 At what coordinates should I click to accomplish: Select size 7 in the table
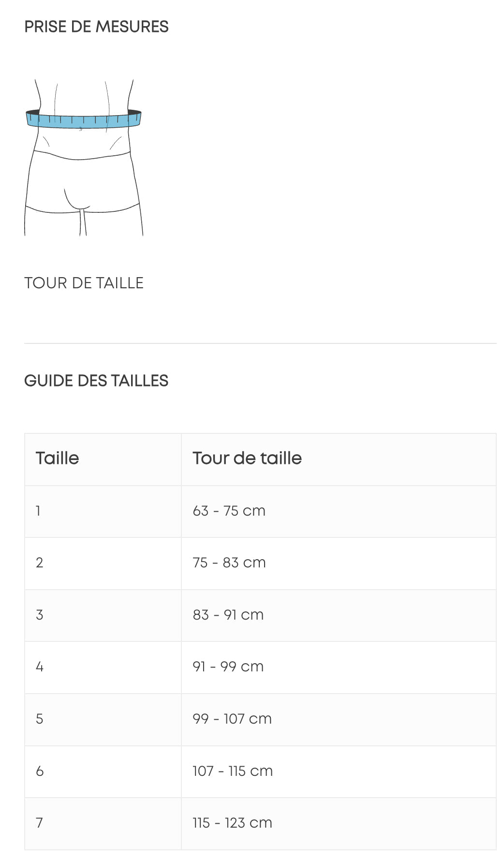pyautogui.click(x=40, y=823)
